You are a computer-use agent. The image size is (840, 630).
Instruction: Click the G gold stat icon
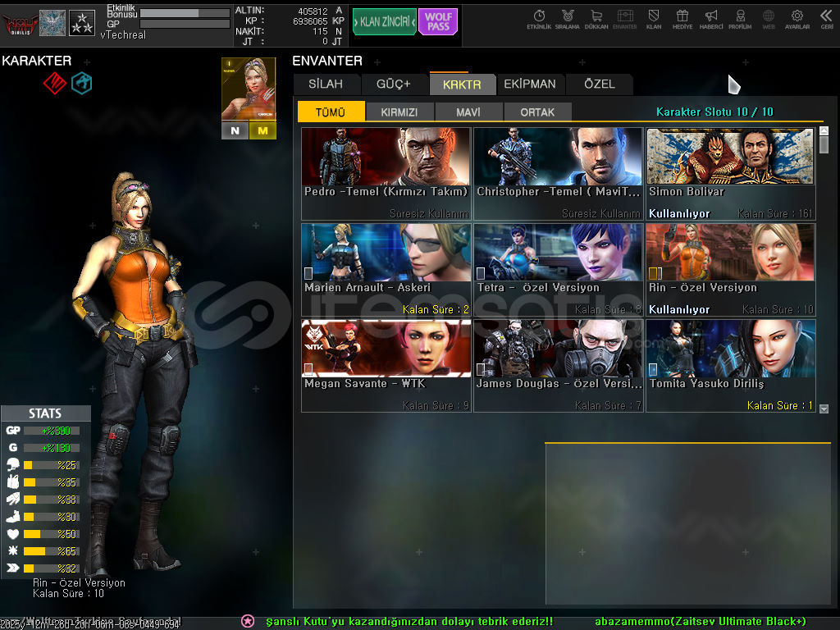[x=13, y=447]
